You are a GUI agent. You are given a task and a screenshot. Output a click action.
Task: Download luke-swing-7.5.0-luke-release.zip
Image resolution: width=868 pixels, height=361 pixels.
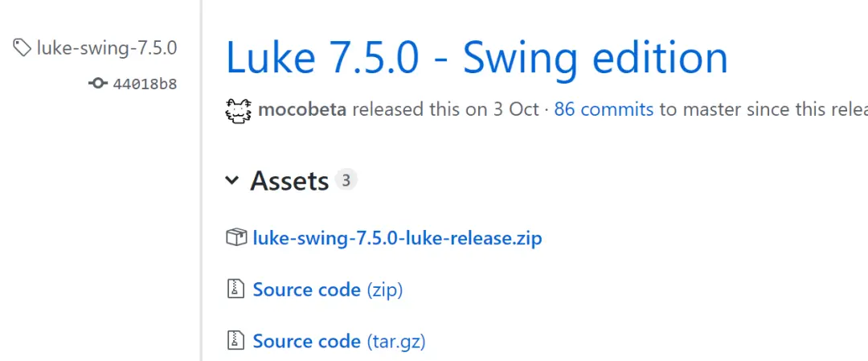pyautogui.click(x=398, y=239)
